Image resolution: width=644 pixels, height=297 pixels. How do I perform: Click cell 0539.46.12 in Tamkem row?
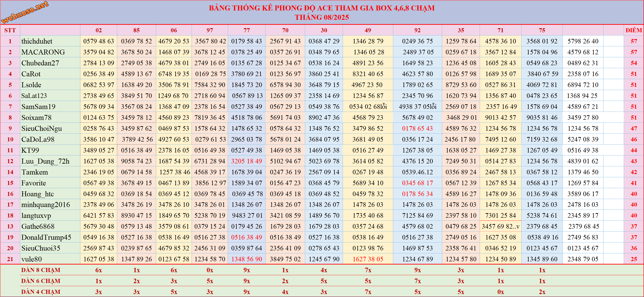tap(417, 172)
